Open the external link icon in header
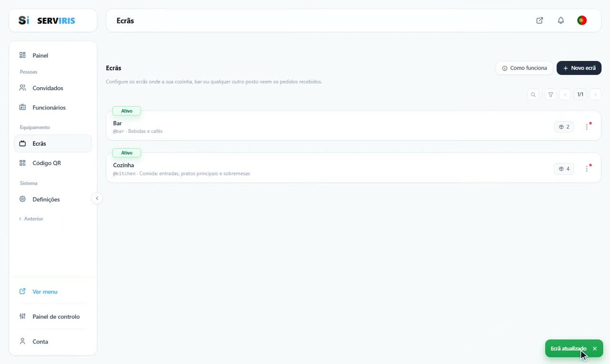Image resolution: width=610 pixels, height=364 pixels. (539, 20)
